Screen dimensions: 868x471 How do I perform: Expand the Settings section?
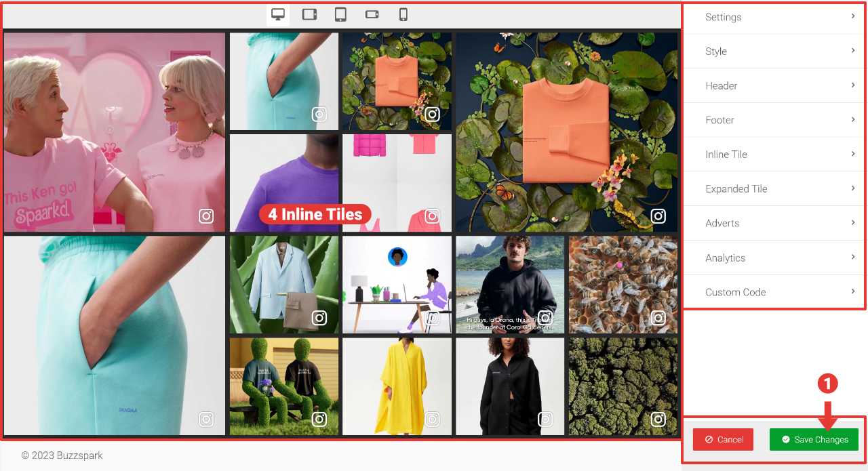pos(773,17)
